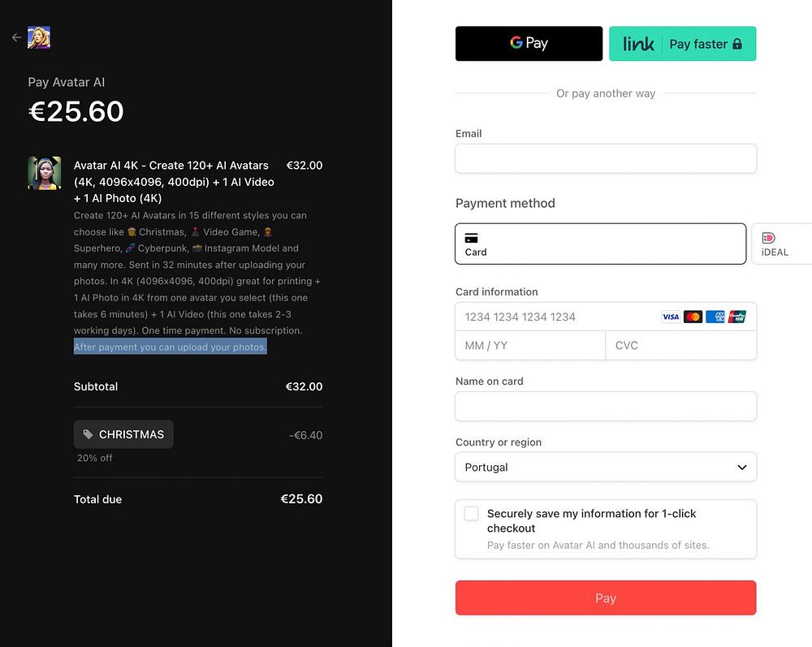Click the back arrow icon
The height and width of the screenshot is (647, 812).
[x=16, y=37]
